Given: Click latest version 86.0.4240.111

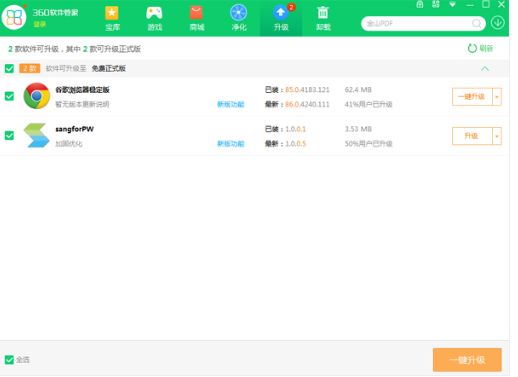Looking at the screenshot, I should tap(307, 104).
